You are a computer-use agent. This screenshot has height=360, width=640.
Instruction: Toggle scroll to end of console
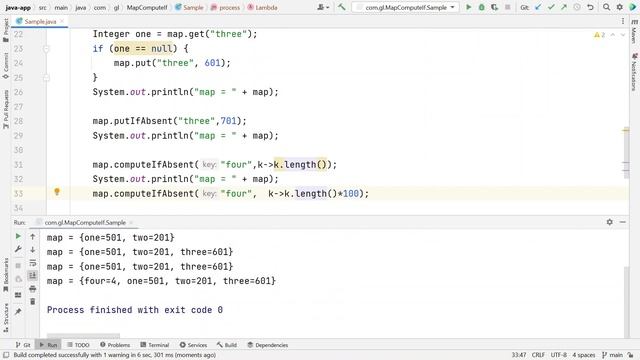pos(33,276)
